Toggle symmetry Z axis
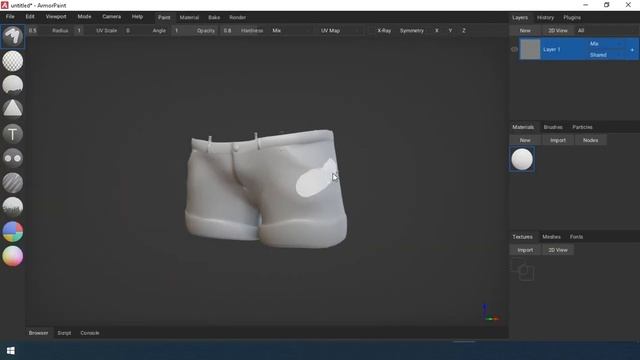Viewport: 640px width, 360px height. pyautogui.click(x=464, y=31)
